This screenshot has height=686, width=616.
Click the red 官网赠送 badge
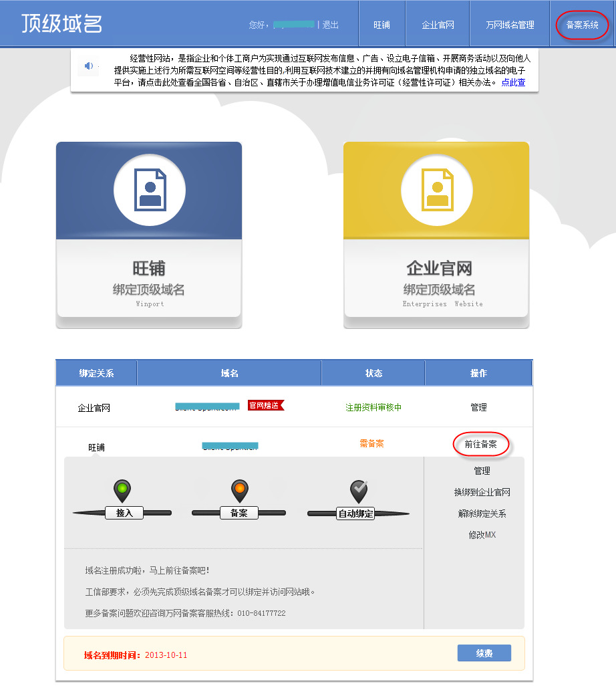[x=266, y=405]
